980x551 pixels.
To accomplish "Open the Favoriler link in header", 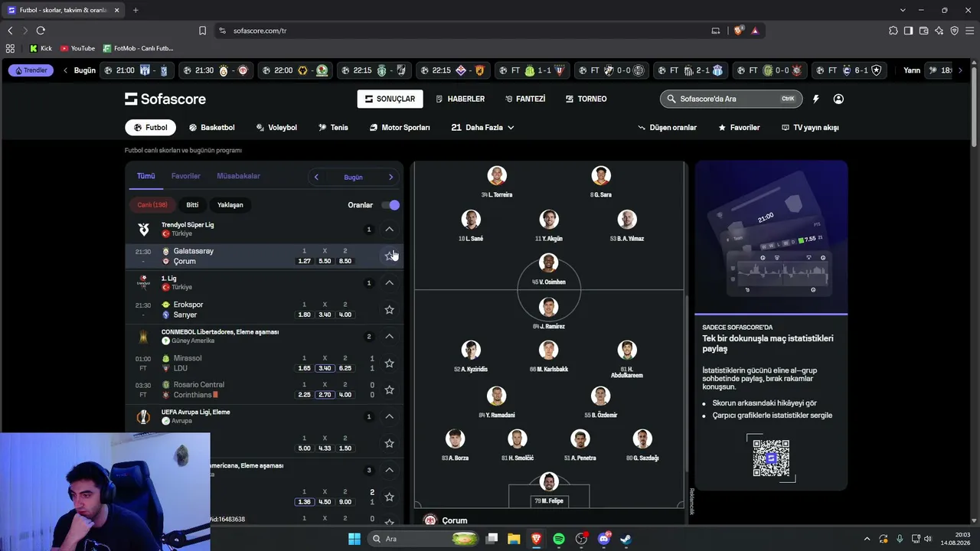I will click(739, 128).
